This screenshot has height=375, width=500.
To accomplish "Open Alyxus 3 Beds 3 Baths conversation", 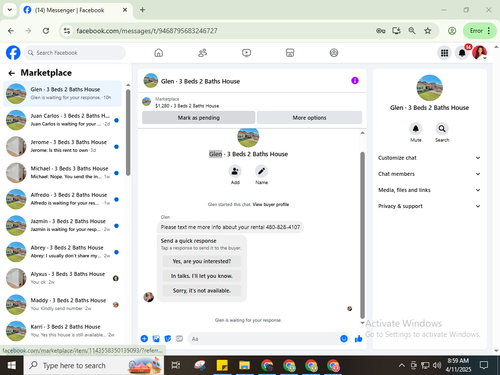I will (x=62, y=278).
